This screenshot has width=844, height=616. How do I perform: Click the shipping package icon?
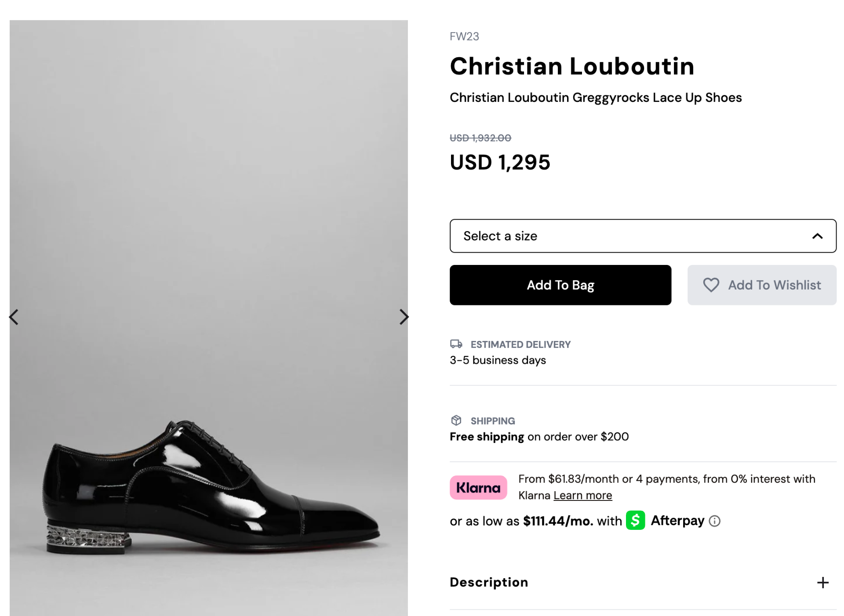point(456,420)
